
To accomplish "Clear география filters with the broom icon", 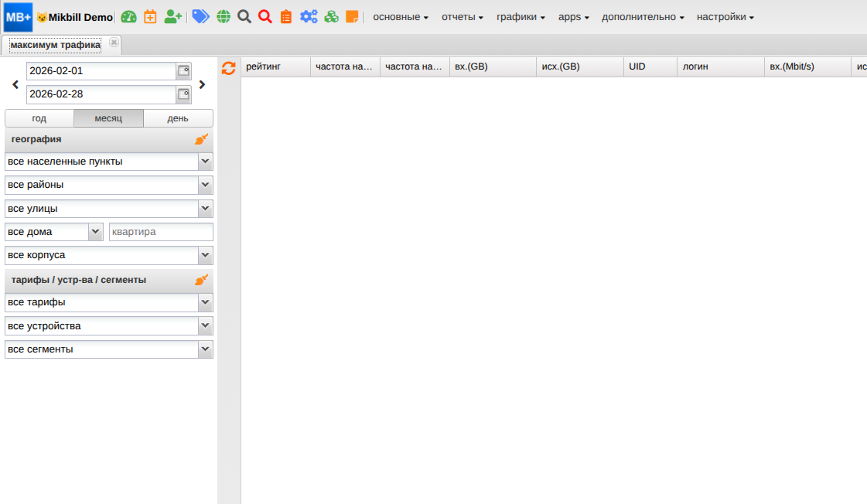I will click(201, 139).
